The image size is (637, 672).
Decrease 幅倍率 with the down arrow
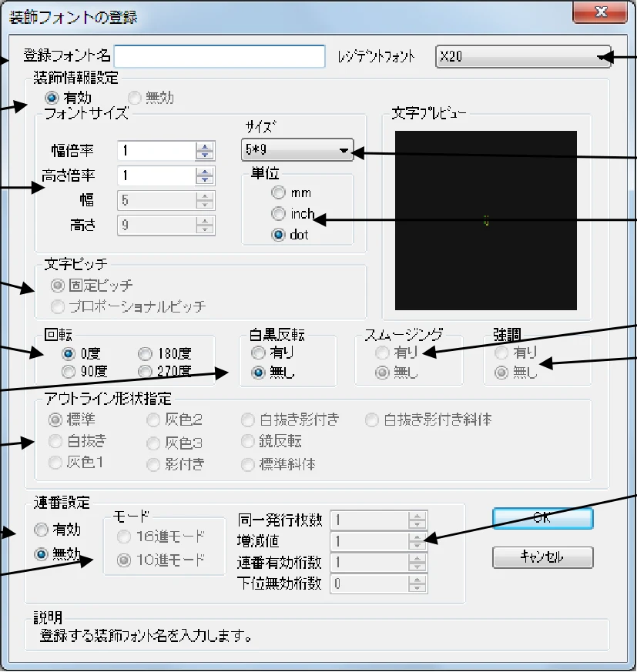click(x=205, y=155)
